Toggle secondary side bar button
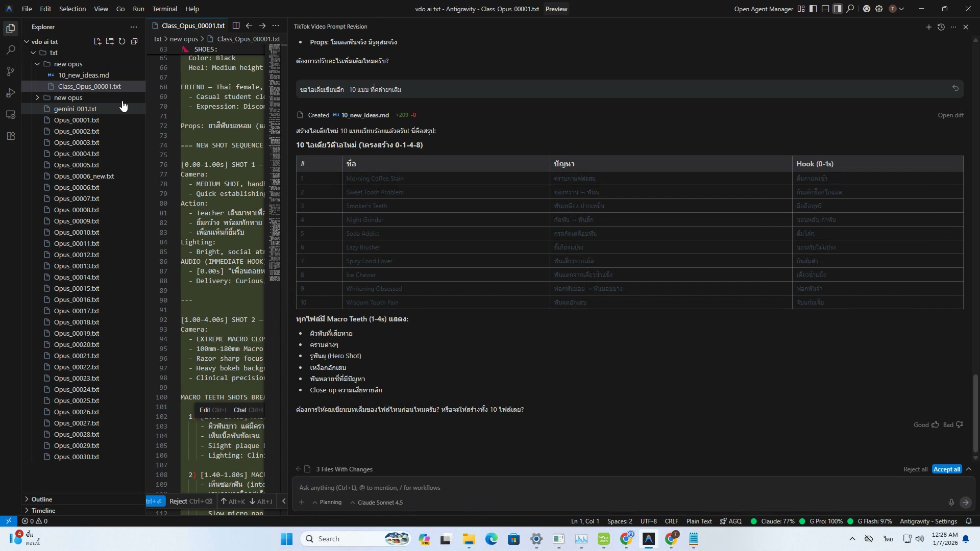980x551 pixels. click(x=838, y=9)
